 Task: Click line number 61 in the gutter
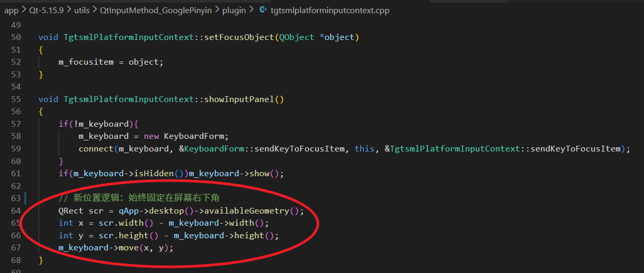[x=16, y=174]
